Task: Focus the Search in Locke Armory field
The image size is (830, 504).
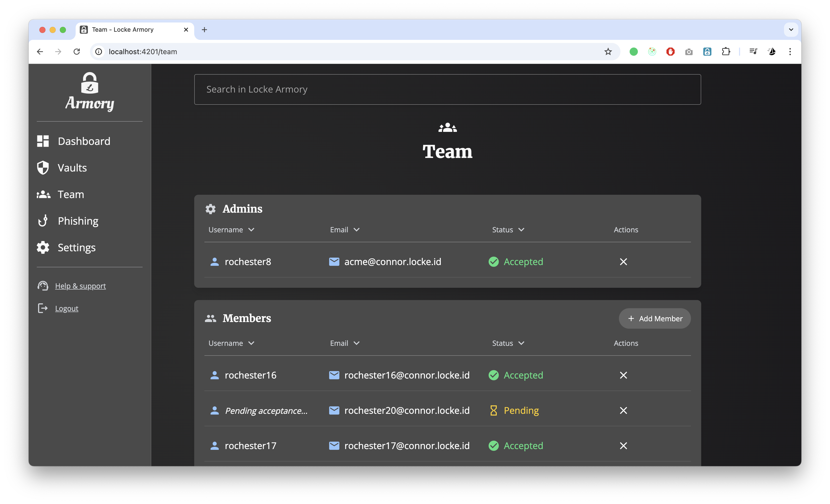Action: 447,90
